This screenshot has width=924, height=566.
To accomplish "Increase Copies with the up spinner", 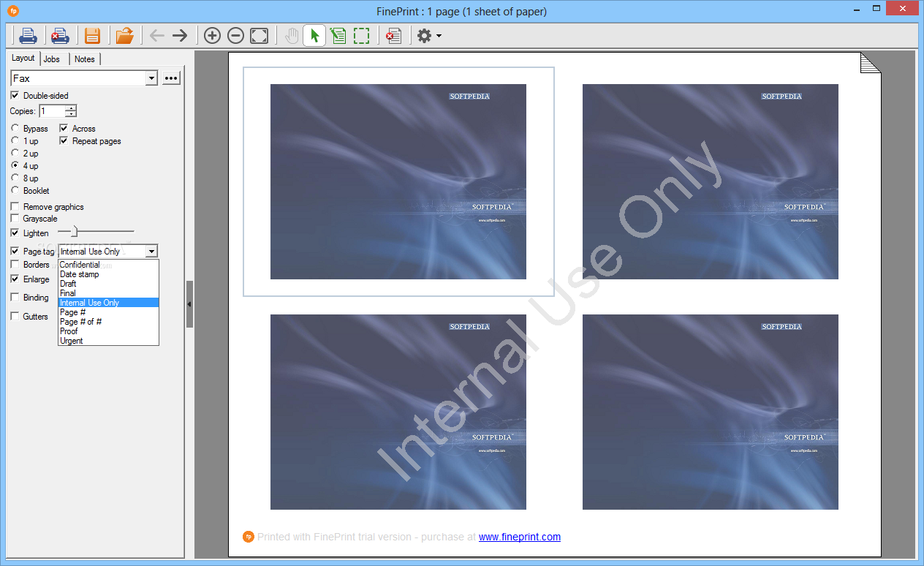I will tap(70, 108).
